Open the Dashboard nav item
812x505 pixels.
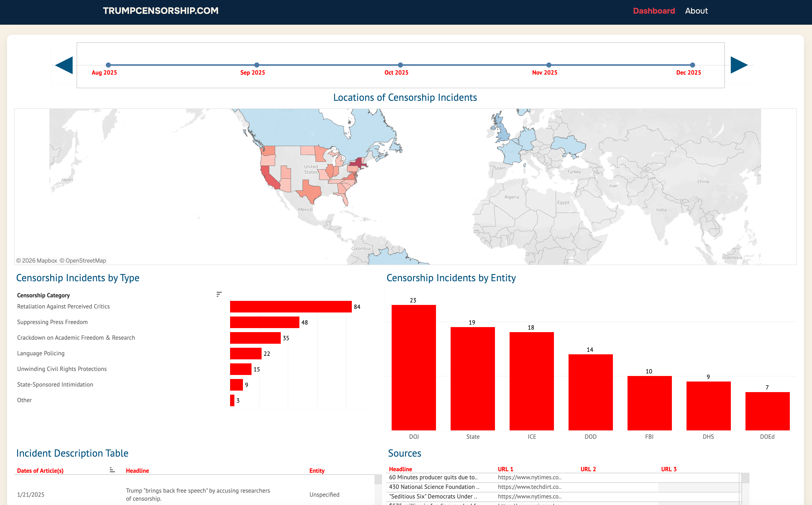click(x=654, y=11)
